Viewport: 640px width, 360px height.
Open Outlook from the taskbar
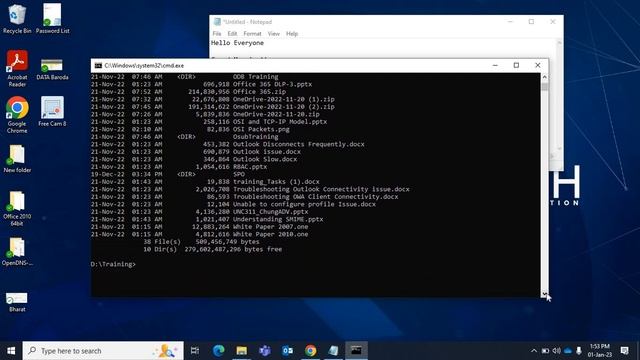pyautogui.click(x=287, y=351)
